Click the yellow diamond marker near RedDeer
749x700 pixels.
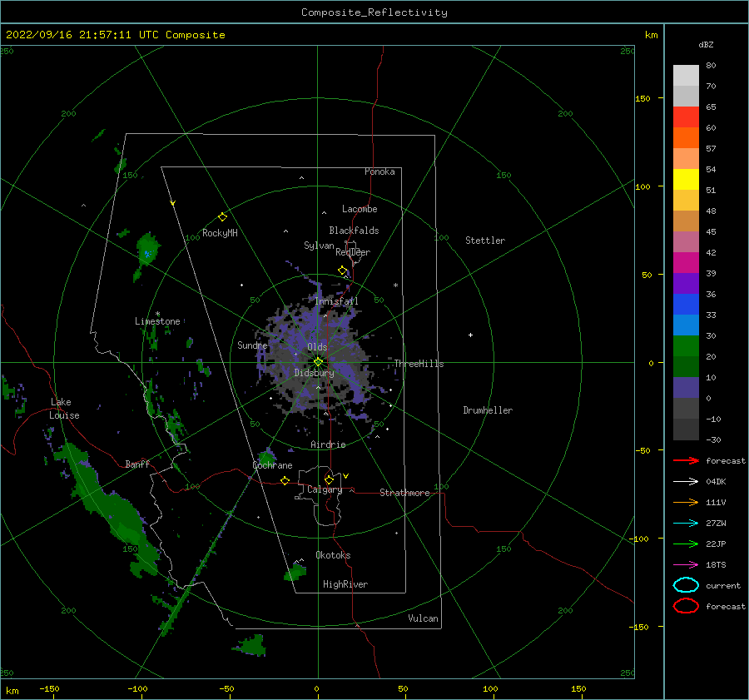tap(343, 271)
